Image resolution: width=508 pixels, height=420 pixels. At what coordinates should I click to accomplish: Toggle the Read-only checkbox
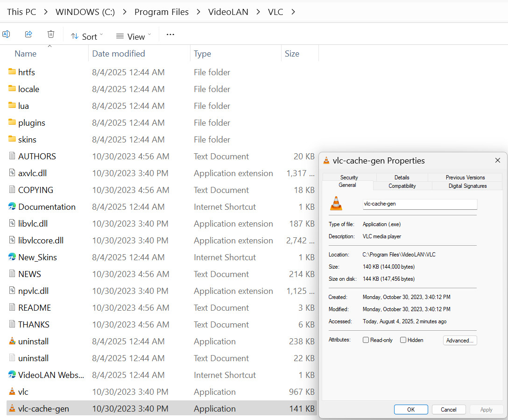pyautogui.click(x=366, y=340)
